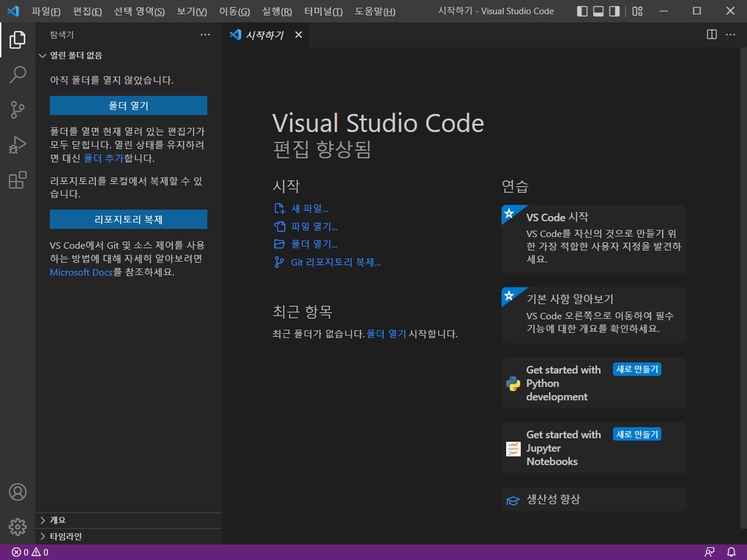The height and width of the screenshot is (560, 747).
Task: Open the 생산성 향상 walkthrough card
Action: click(x=594, y=499)
